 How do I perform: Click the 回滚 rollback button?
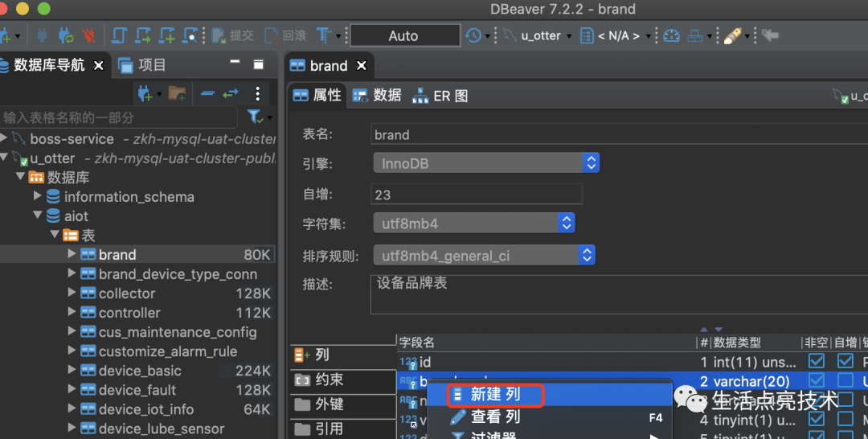285,35
